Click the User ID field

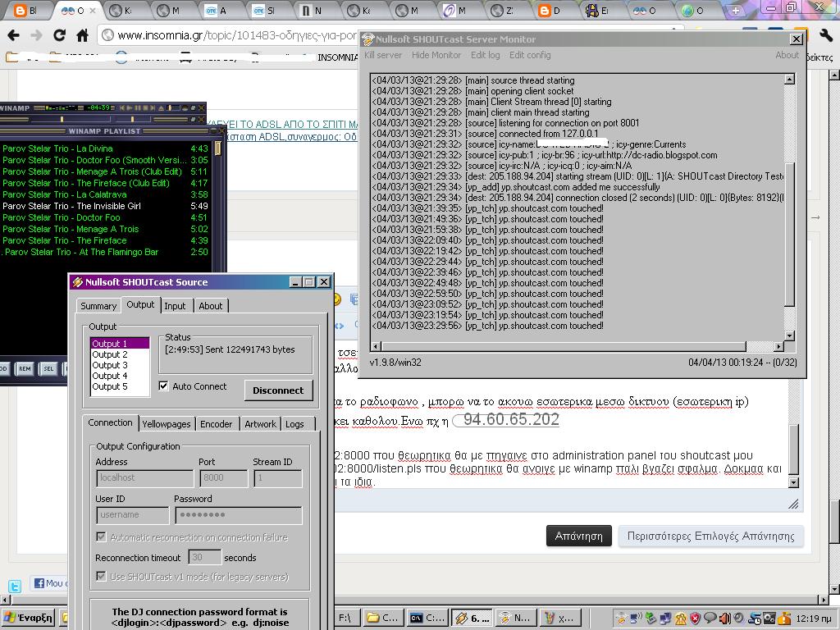point(132,515)
